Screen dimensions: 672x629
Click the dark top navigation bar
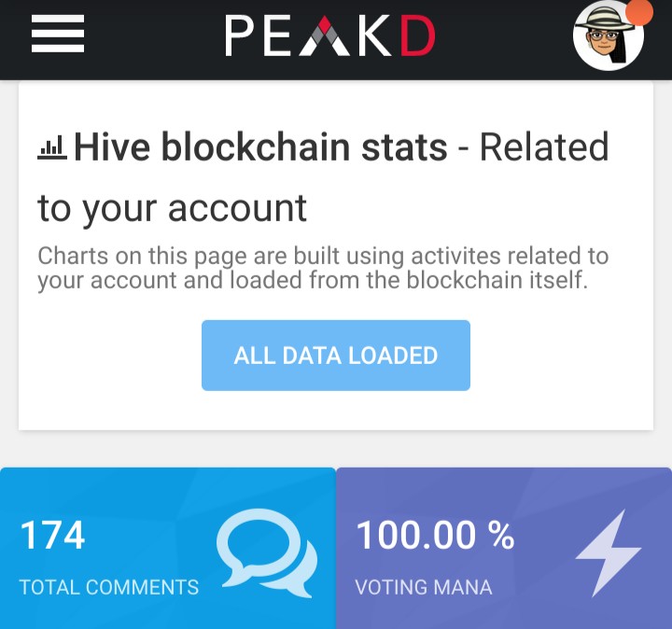[336, 40]
